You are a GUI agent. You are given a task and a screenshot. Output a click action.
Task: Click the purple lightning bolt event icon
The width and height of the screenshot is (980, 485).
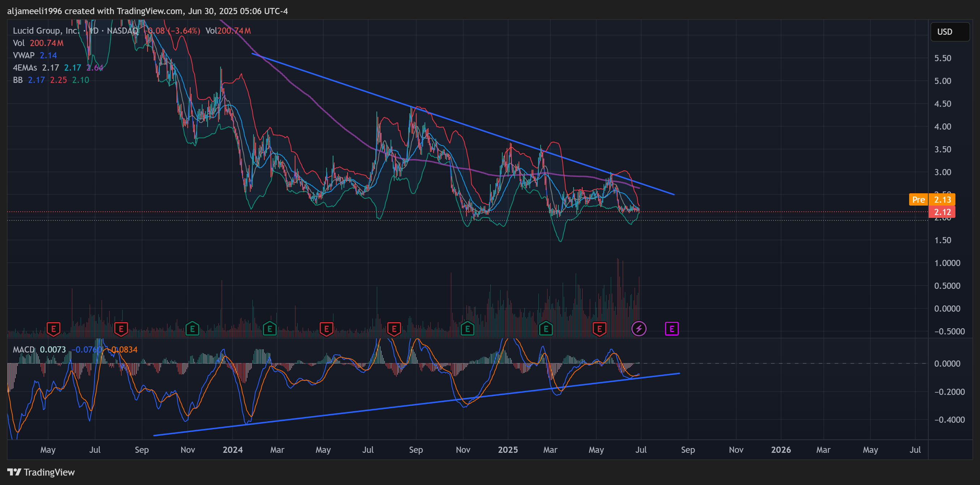pyautogui.click(x=639, y=329)
